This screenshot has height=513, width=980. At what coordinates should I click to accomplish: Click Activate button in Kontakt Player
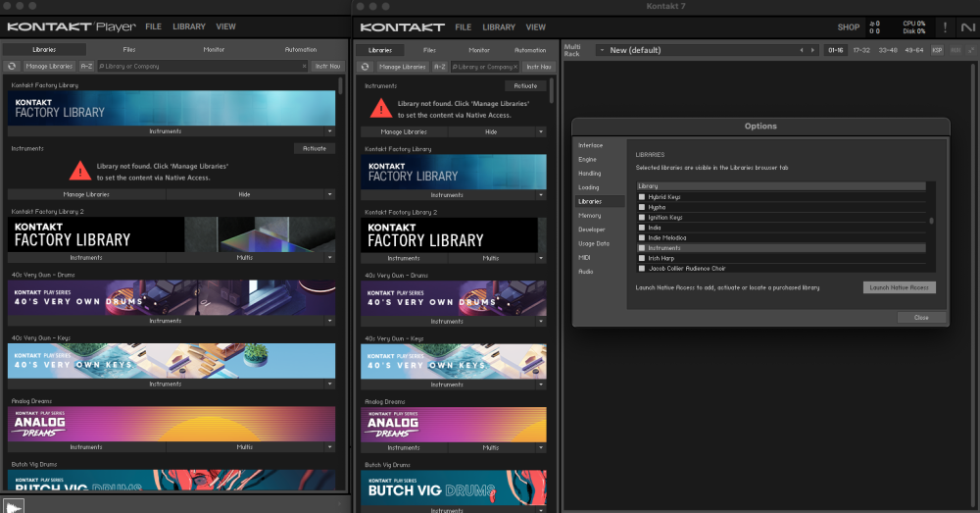tap(315, 148)
